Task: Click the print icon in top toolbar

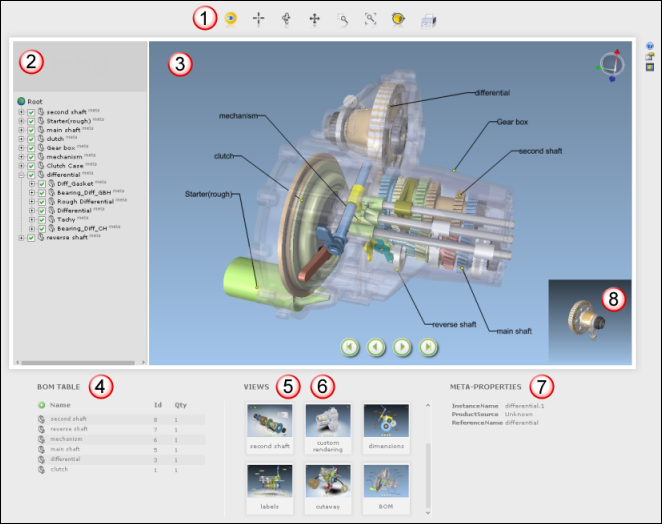Action: pos(428,18)
